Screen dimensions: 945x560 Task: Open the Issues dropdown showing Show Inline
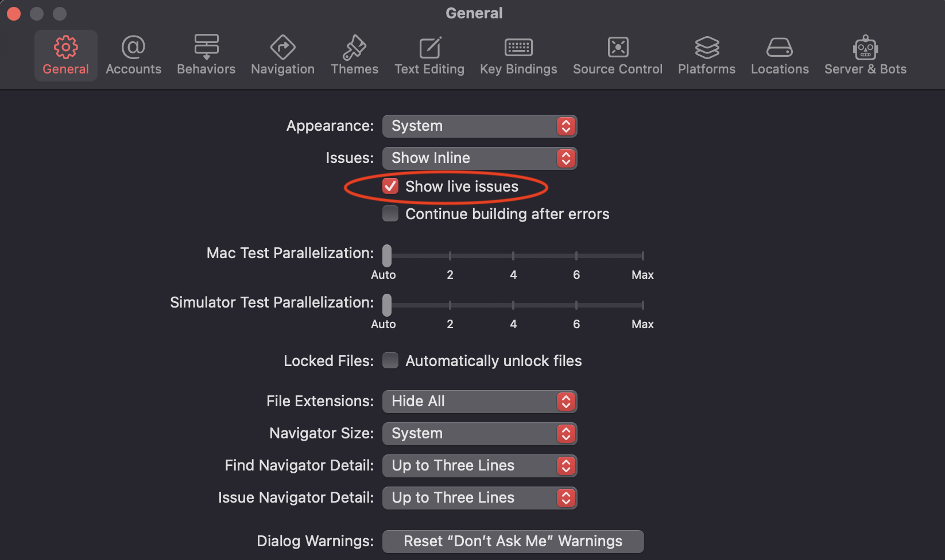(x=479, y=158)
